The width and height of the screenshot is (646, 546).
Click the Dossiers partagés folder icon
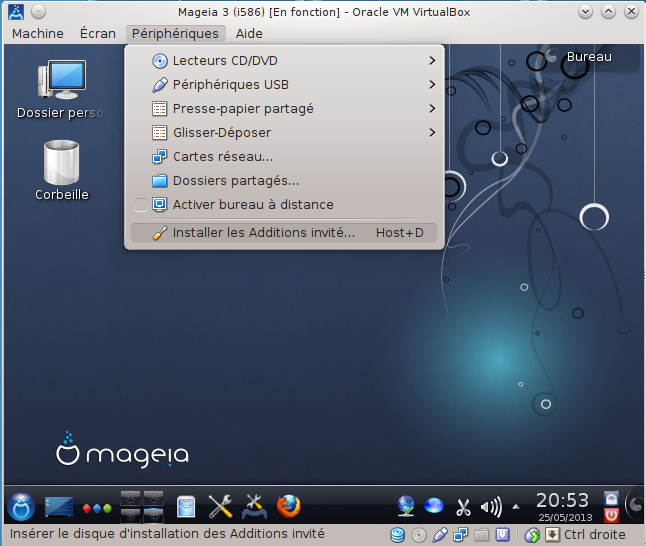coord(160,180)
